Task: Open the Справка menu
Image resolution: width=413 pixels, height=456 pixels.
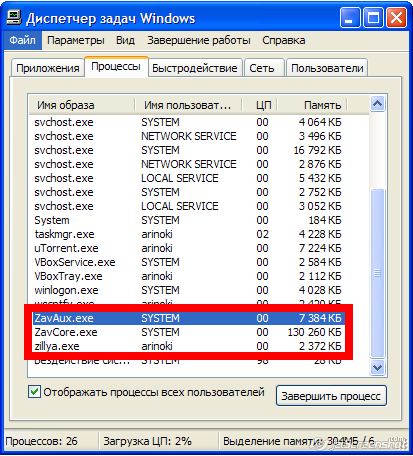Action: (284, 40)
